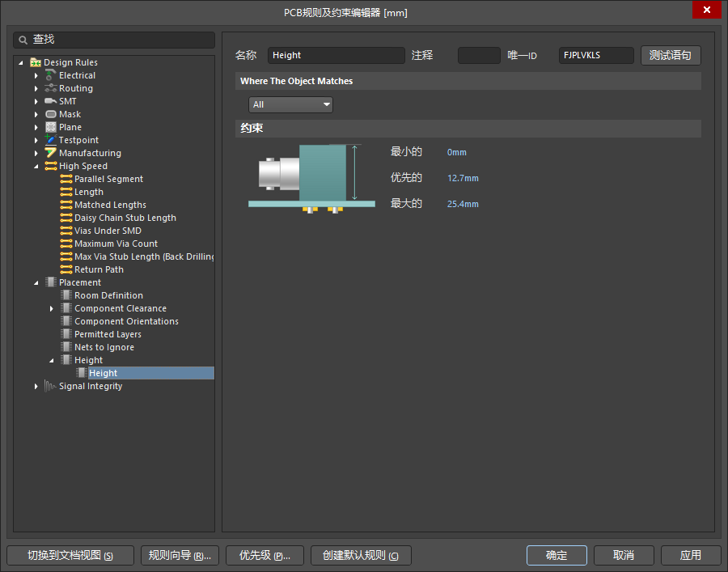
Task: Click the Routing rule category icon
Action: pos(50,88)
